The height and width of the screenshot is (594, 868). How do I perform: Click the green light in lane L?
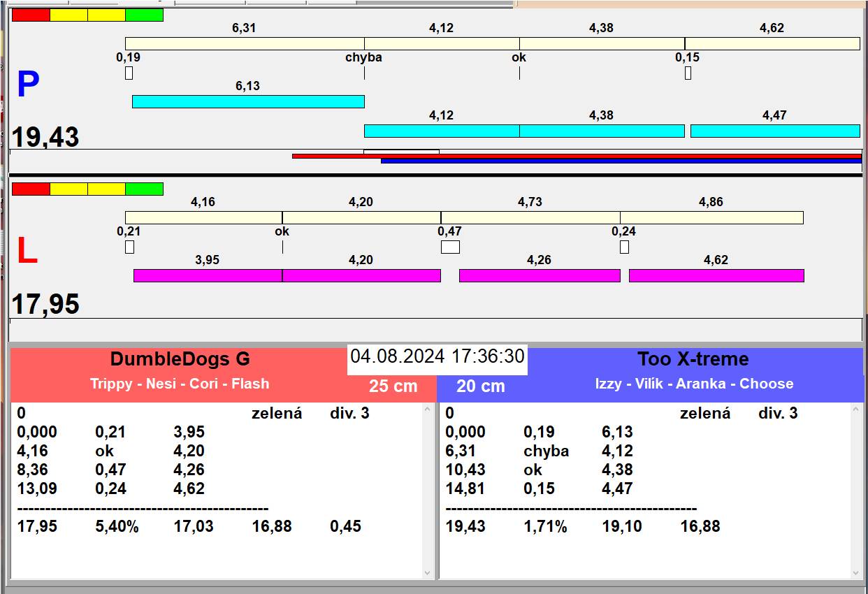[x=145, y=189]
